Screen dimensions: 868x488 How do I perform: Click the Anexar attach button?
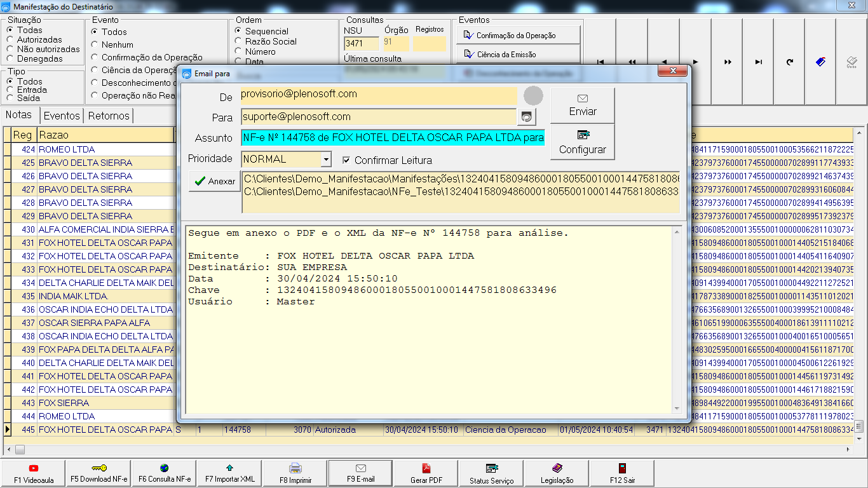(215, 181)
